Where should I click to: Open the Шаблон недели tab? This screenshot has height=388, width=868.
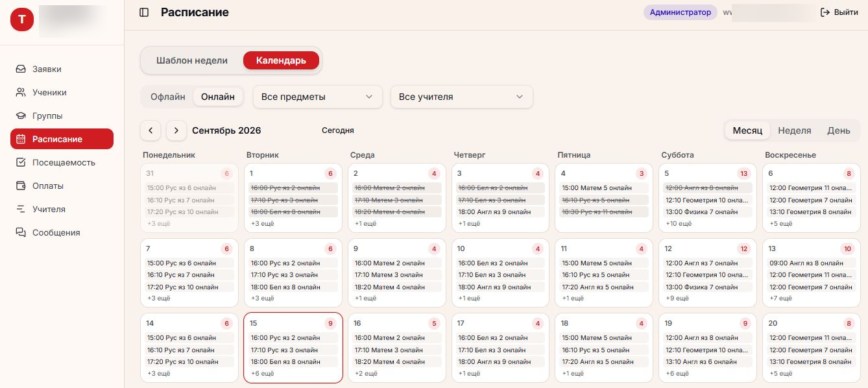pyautogui.click(x=192, y=60)
